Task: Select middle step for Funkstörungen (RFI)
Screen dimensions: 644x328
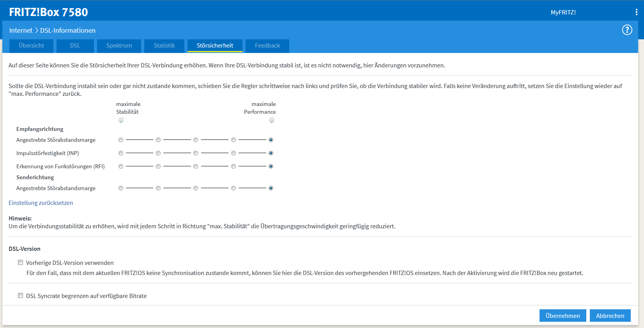Action: tap(196, 166)
